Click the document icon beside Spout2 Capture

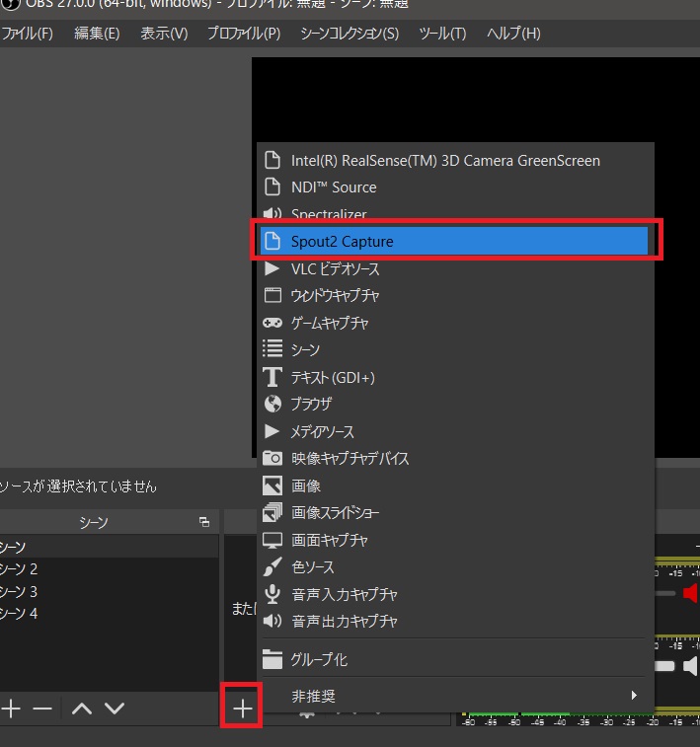(x=272, y=241)
